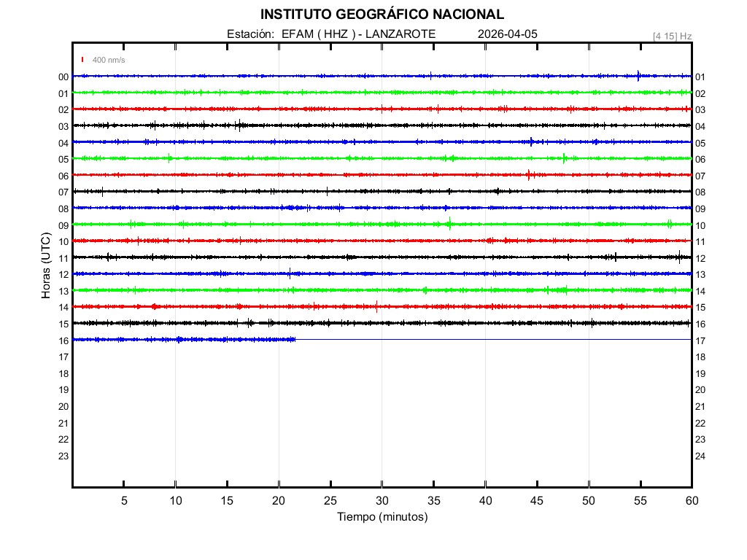This screenshot has width=747, height=560.
Task: Click the date 2026-04-05 in the header
Action: 508,34
